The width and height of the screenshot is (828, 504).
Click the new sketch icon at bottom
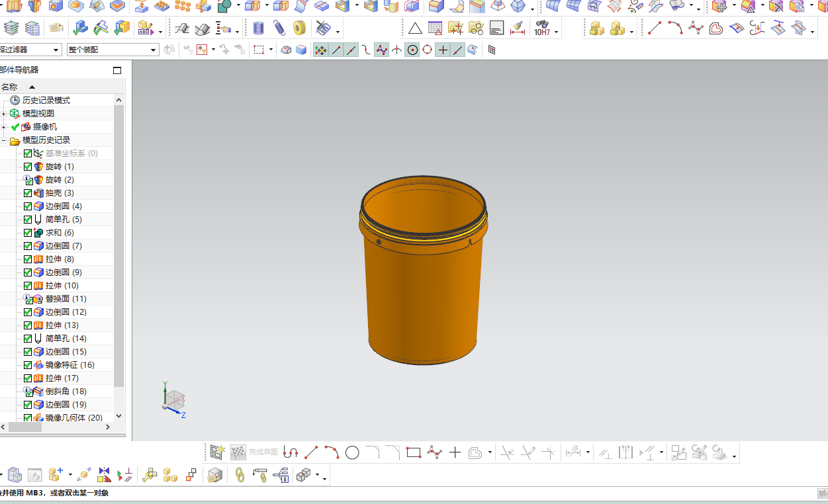(x=218, y=452)
